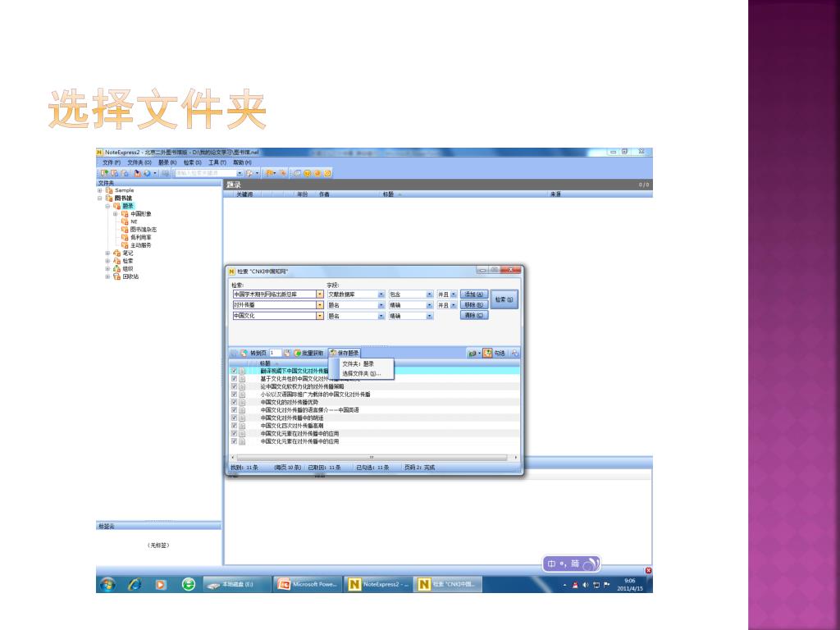The image size is (840, 630).
Task: Open first row 并且 operator dropdown
Action: (x=454, y=294)
